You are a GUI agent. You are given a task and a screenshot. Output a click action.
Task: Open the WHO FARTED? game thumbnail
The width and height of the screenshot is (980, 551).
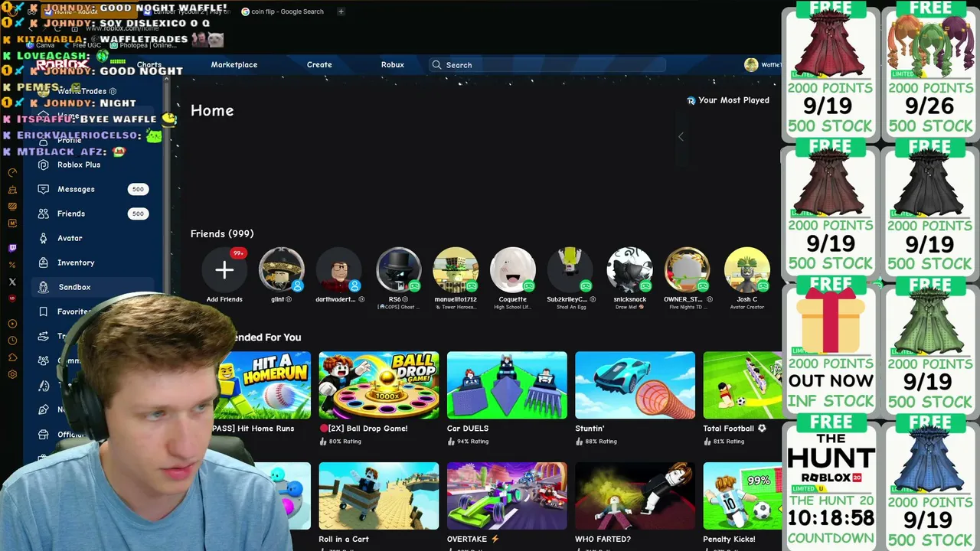click(635, 495)
